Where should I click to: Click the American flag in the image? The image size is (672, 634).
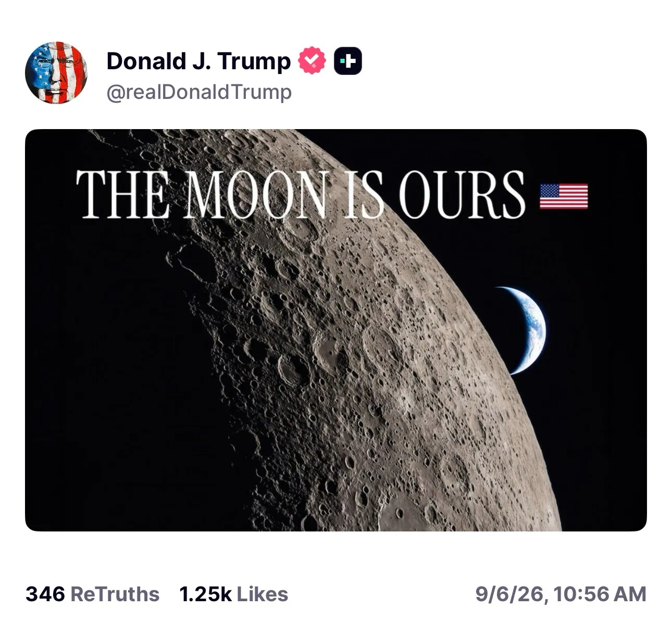[564, 196]
